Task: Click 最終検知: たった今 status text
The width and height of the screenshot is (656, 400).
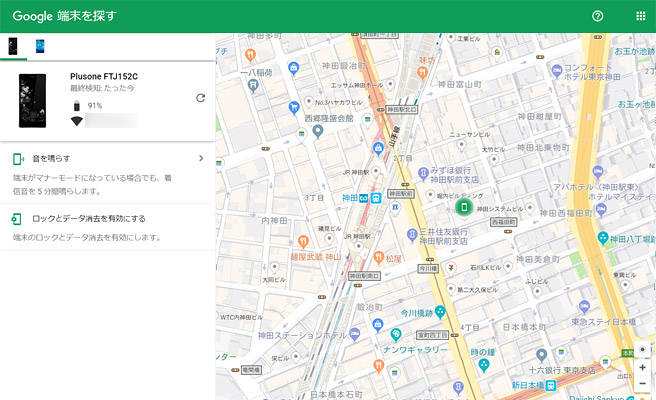Action: tap(102, 88)
